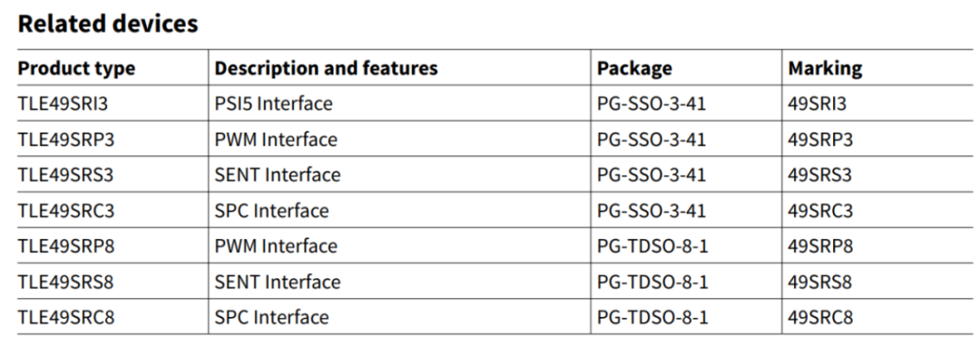The image size is (980, 337).
Task: Select the Marking column header
Action: click(x=825, y=68)
